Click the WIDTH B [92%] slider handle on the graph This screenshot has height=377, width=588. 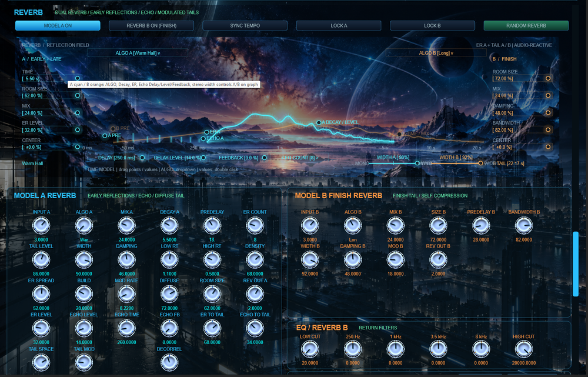(480, 163)
